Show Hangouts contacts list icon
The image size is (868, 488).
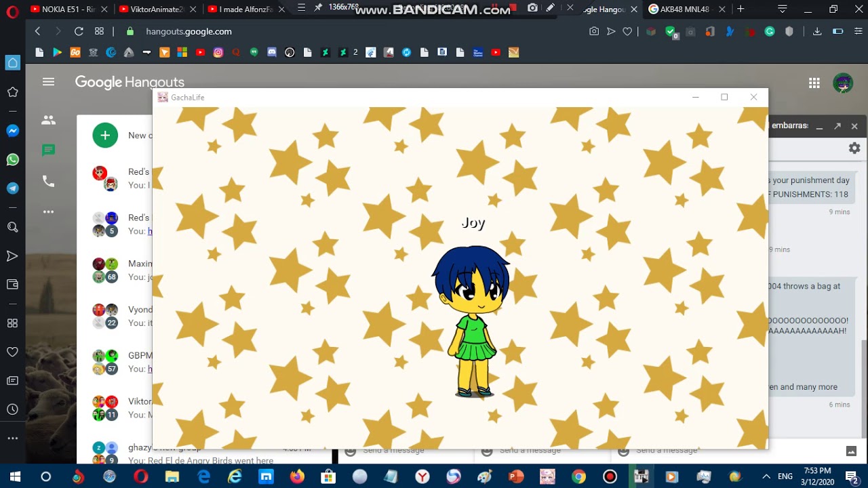[x=48, y=120]
